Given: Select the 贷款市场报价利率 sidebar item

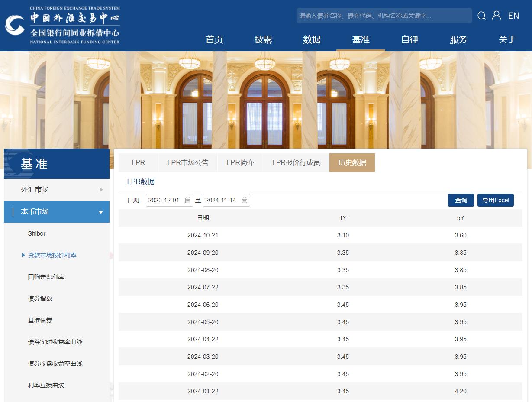Looking at the screenshot, I should point(52,255).
